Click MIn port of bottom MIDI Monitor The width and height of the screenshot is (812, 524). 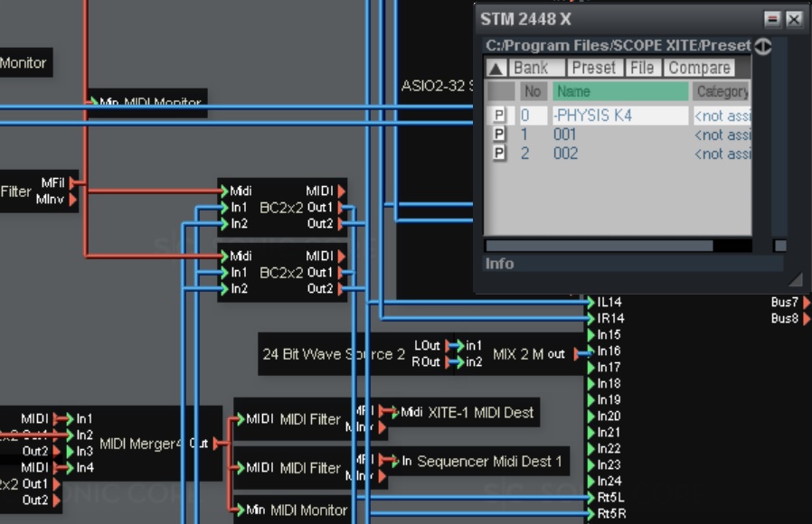coord(240,510)
